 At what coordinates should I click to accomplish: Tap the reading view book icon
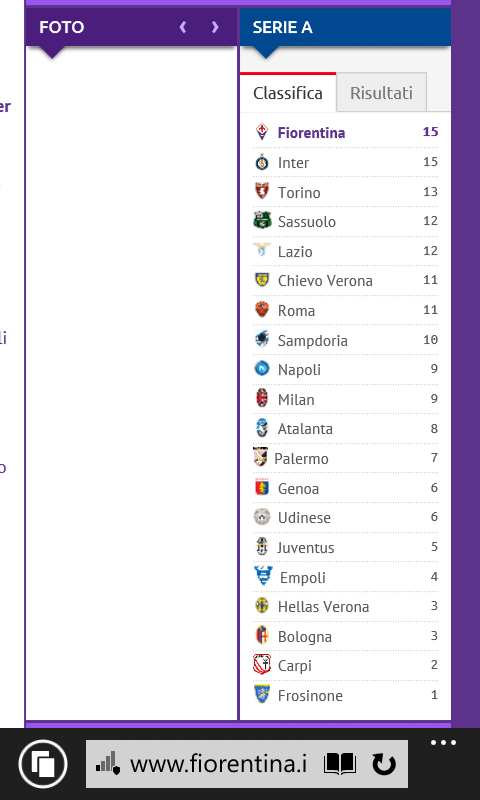click(x=340, y=764)
